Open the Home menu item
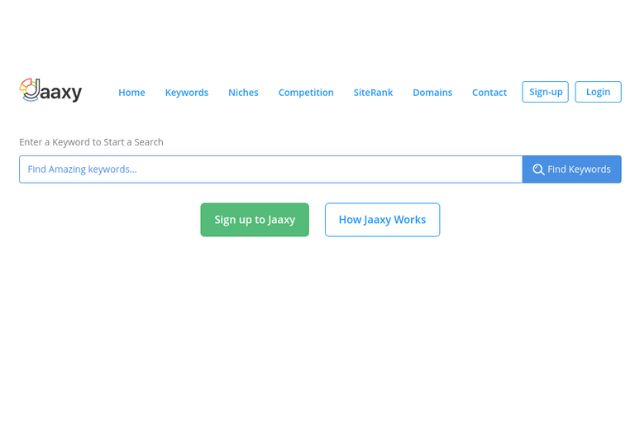 click(131, 93)
